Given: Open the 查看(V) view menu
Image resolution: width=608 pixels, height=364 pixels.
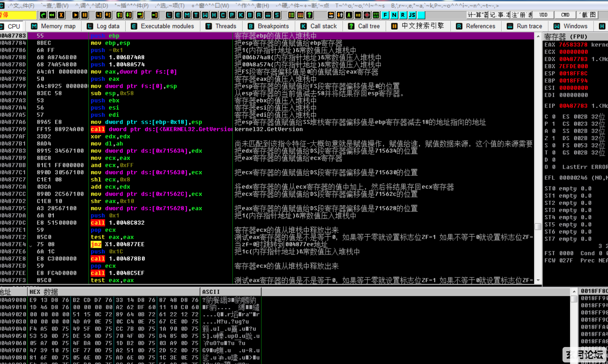Looking at the screenshot, I should point(55,6).
